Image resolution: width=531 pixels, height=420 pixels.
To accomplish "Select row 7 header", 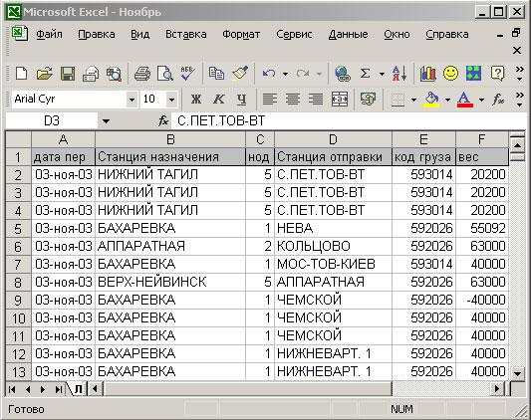I will click(18, 264).
